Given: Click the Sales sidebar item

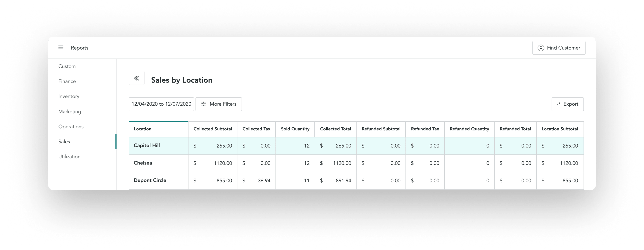Looking at the screenshot, I should 64,142.
